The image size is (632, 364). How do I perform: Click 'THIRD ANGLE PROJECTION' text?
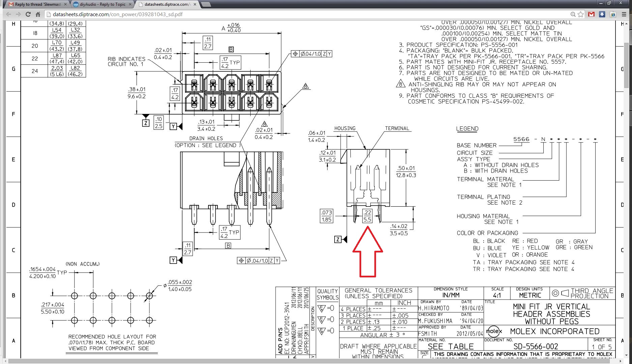pos(592,293)
